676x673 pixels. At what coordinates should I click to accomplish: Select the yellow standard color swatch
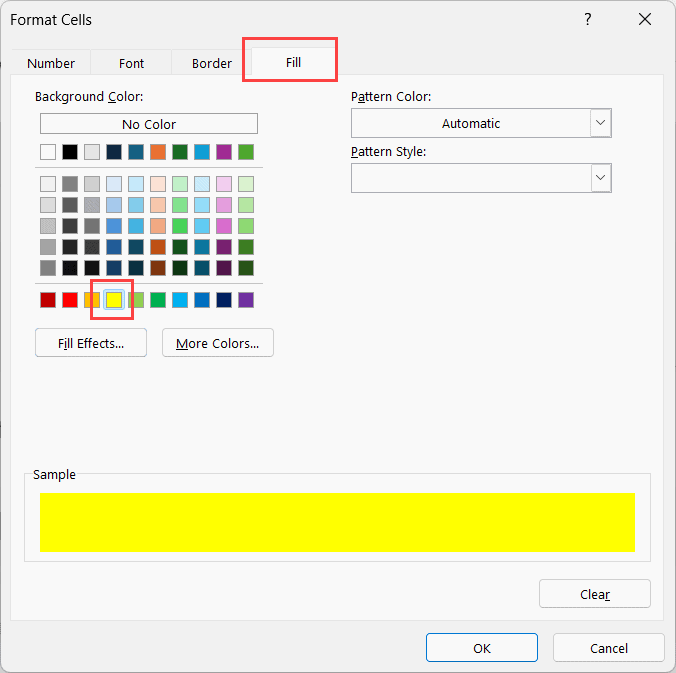pos(114,300)
